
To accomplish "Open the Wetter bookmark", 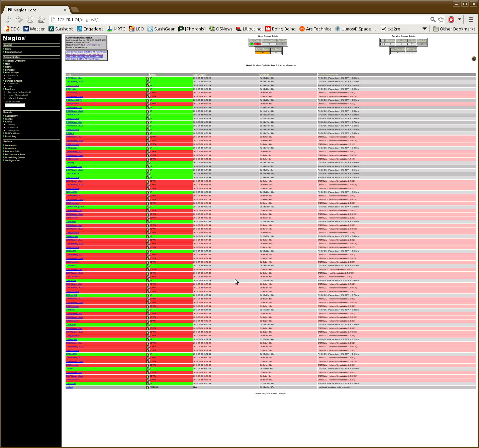I will pos(34,29).
